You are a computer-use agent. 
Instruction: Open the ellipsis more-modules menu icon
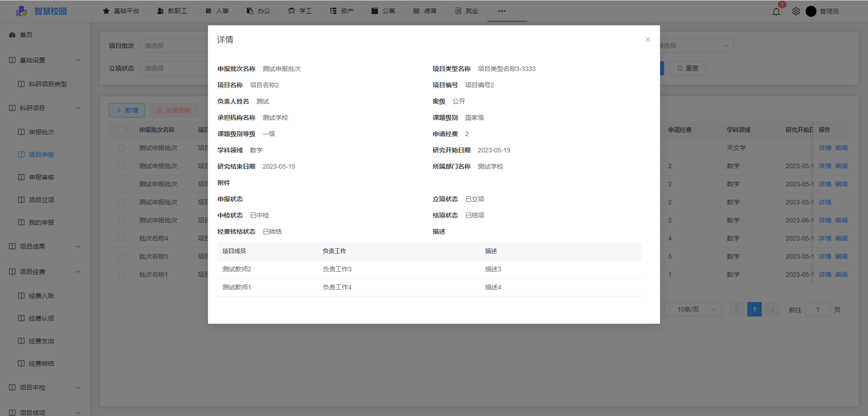502,11
